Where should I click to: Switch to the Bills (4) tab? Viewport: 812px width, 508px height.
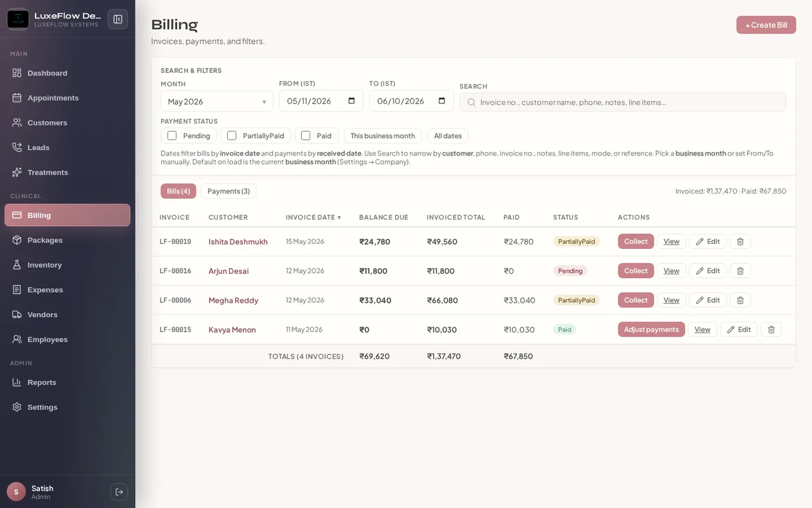tap(178, 191)
